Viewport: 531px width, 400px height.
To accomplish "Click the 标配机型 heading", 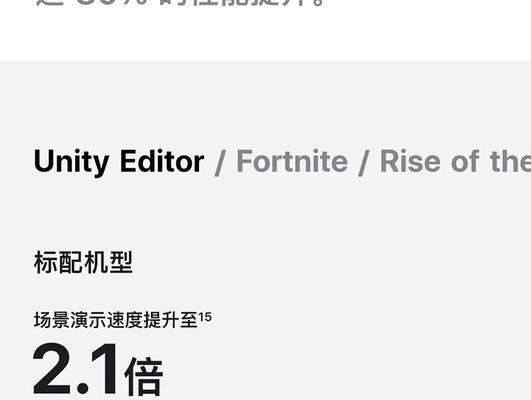I will tap(83, 262).
